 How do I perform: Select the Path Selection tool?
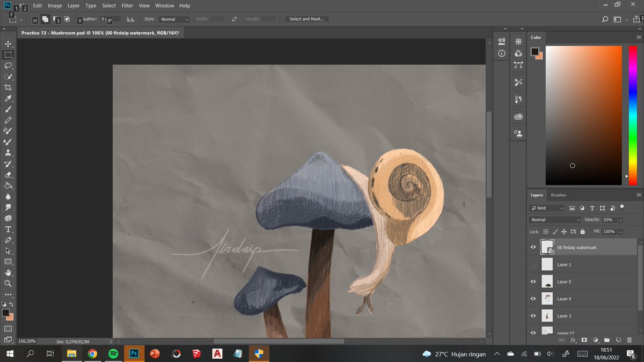point(8,251)
